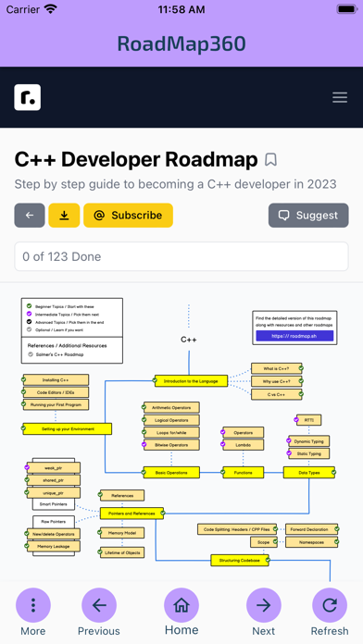Open Setting up your Environment node
The image size is (363, 644).
(68, 428)
